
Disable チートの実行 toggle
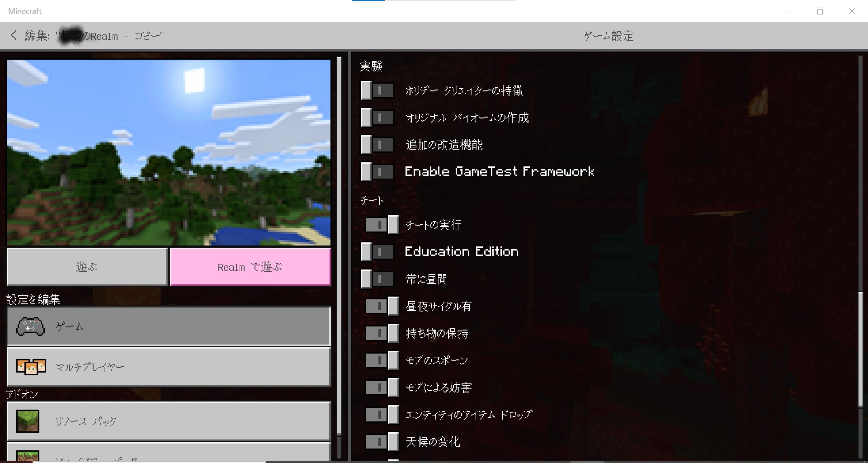tap(382, 225)
